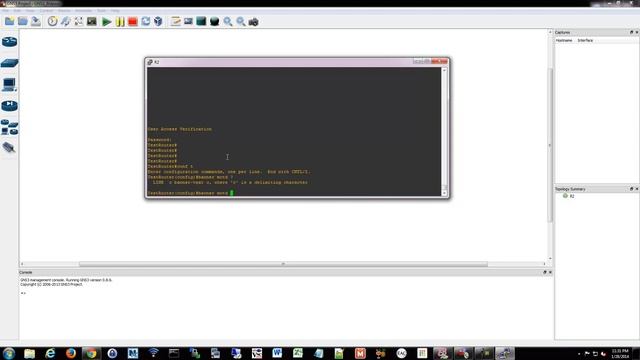Save the current project from toolbar

pyautogui.click(x=36, y=21)
